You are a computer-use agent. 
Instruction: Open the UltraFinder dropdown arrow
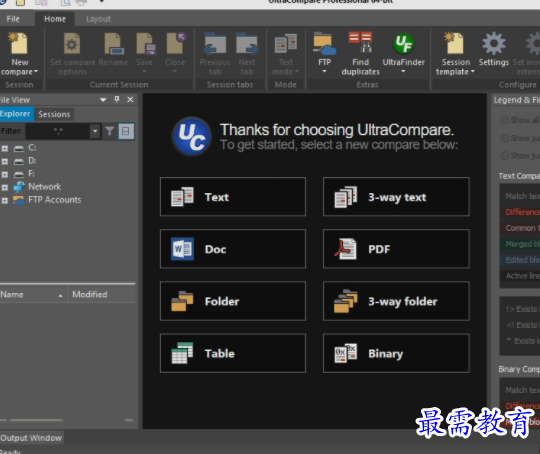click(403, 71)
